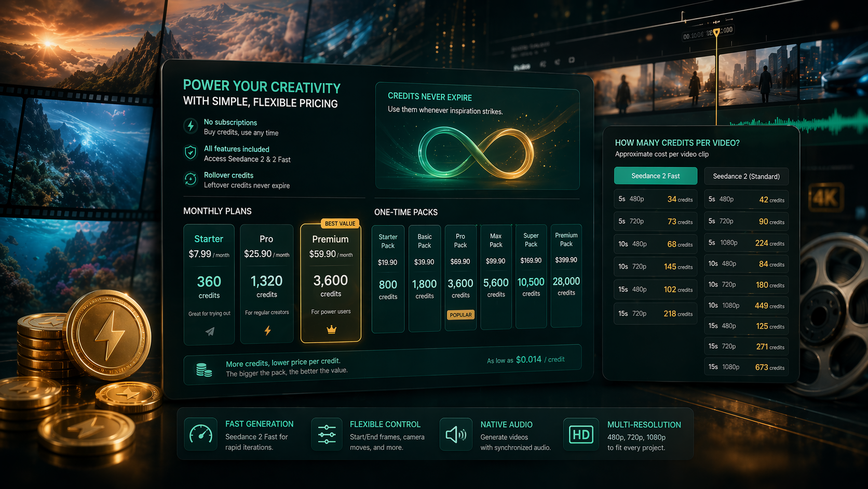Screen dimensions: 868x489
Task: Click the Rollover credits circular arrow icon
Action: 191,179
